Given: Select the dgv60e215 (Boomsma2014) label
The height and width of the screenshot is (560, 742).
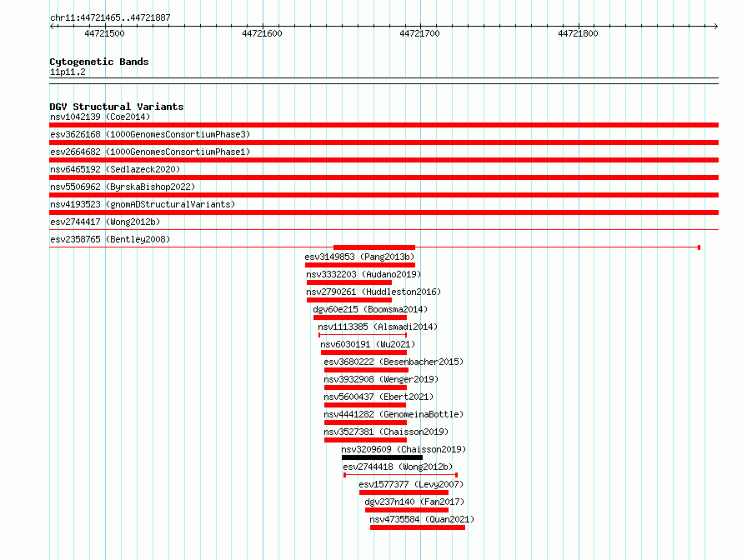Looking at the screenshot, I should click(370, 309).
